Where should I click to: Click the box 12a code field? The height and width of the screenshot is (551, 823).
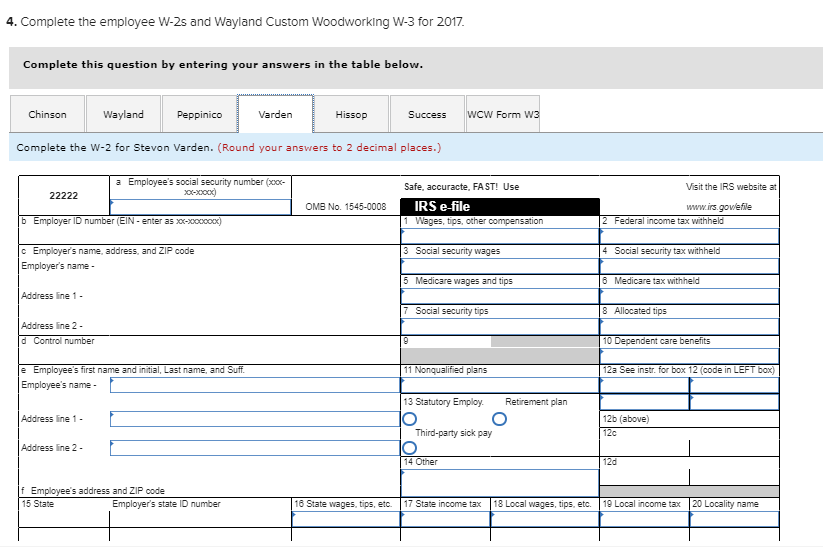coord(644,385)
